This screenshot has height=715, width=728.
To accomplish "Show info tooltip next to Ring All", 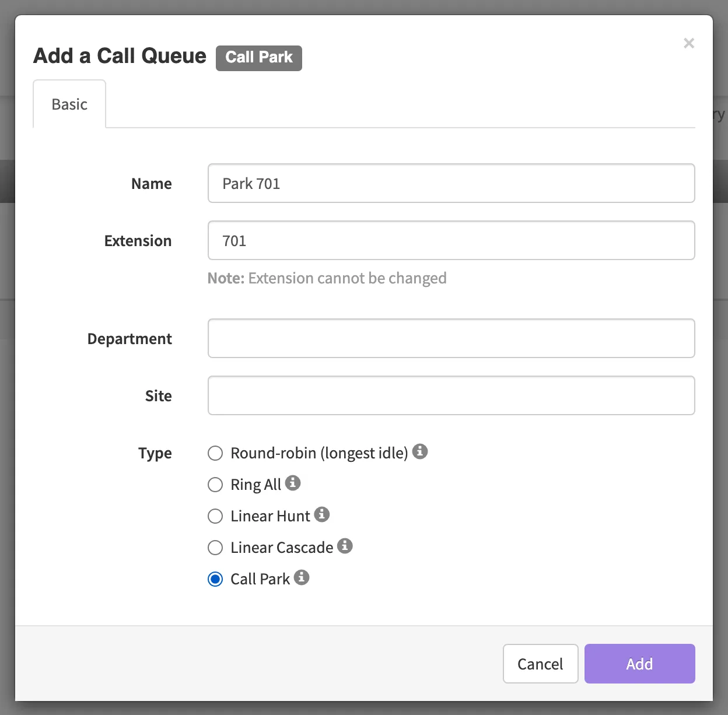I will tap(293, 483).
